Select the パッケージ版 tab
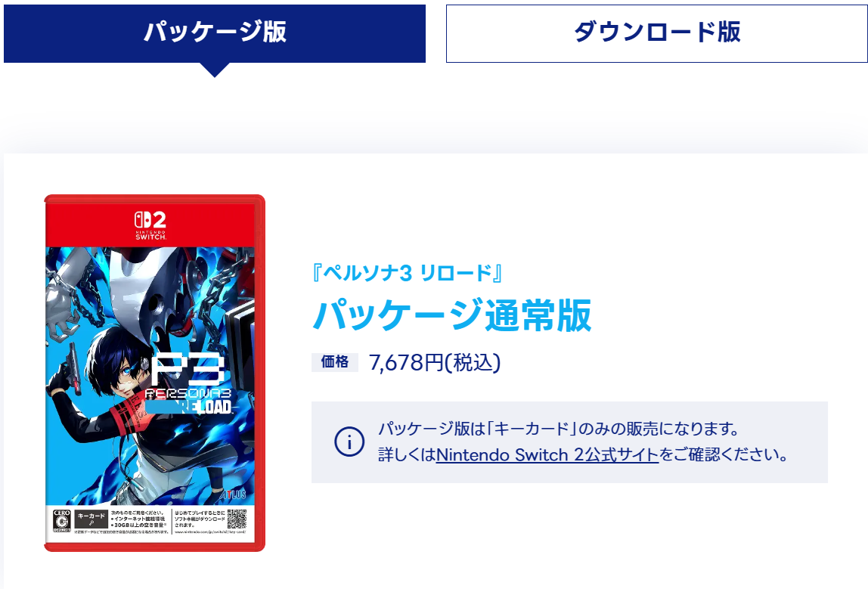 [x=214, y=33]
